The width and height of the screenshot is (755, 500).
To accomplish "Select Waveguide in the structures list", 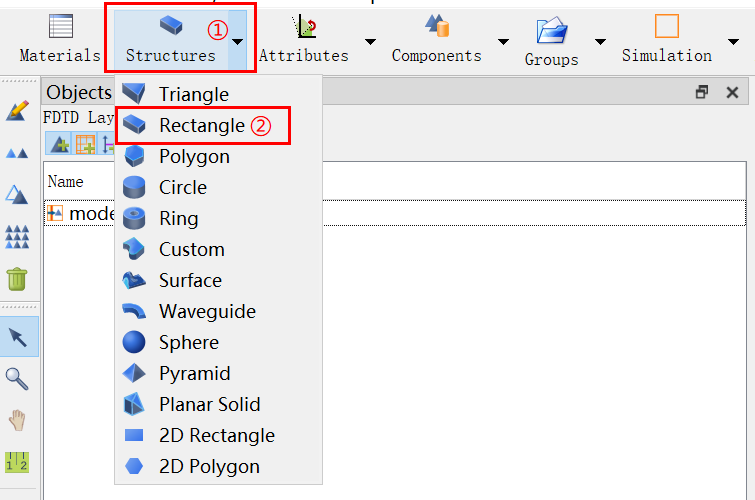I will [x=207, y=312].
